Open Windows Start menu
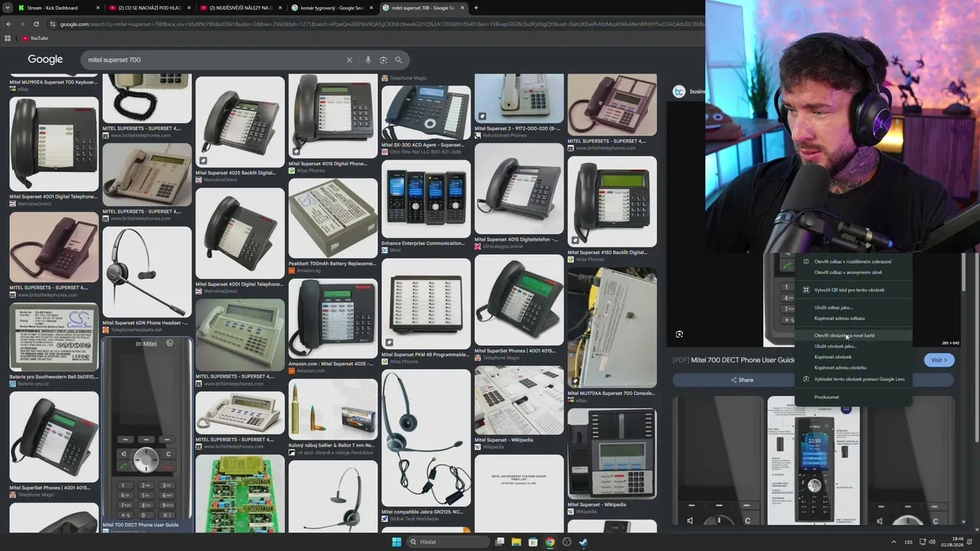Screen dimensions: 980x551 (397, 542)
